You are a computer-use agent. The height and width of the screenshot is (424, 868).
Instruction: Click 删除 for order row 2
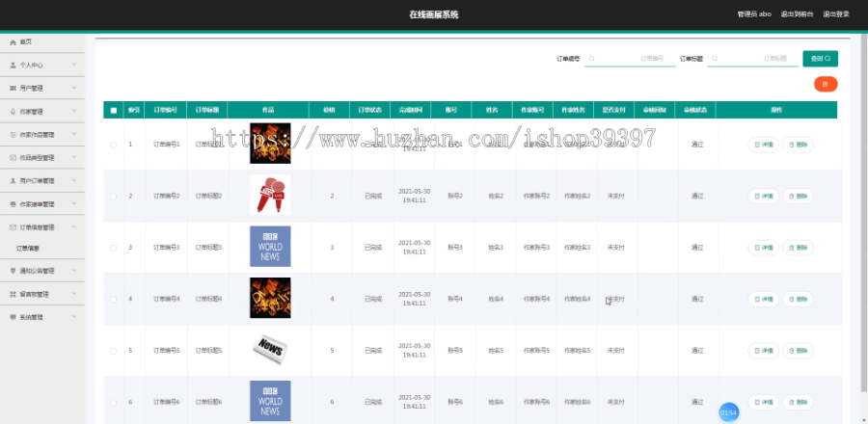point(798,197)
